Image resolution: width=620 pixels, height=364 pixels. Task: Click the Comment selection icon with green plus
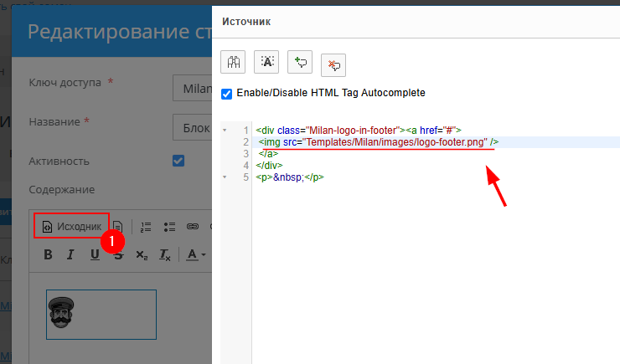coord(300,61)
